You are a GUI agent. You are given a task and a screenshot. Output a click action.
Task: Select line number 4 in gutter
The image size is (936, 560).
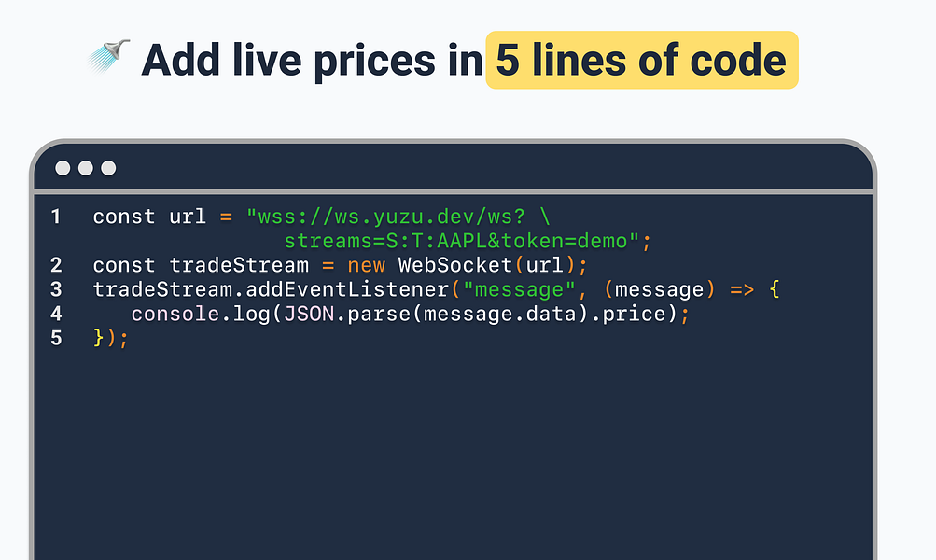[56, 314]
